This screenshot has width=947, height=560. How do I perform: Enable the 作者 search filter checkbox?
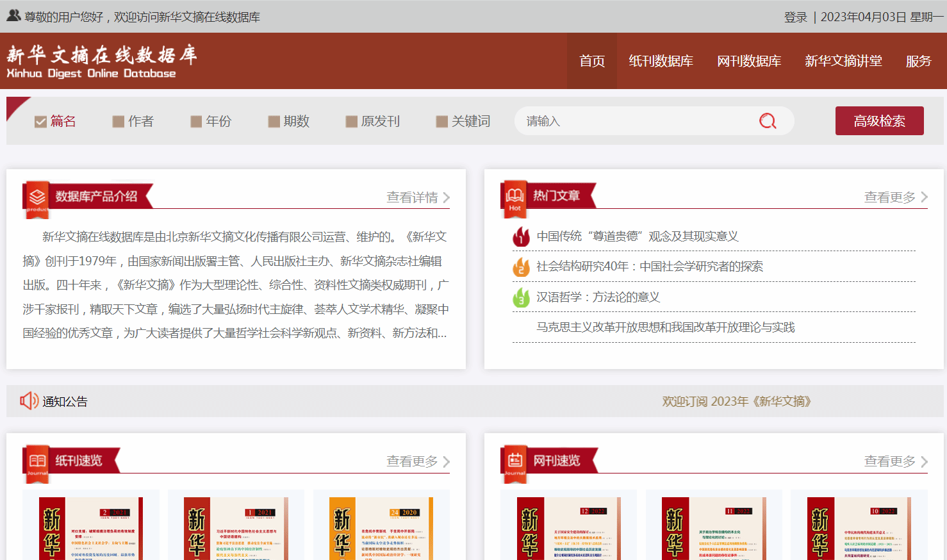point(118,122)
